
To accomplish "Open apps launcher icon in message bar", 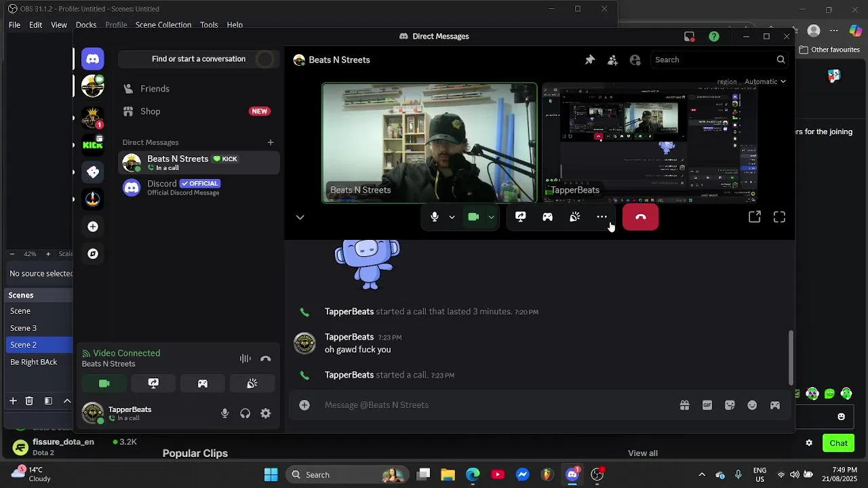I will [x=775, y=405].
